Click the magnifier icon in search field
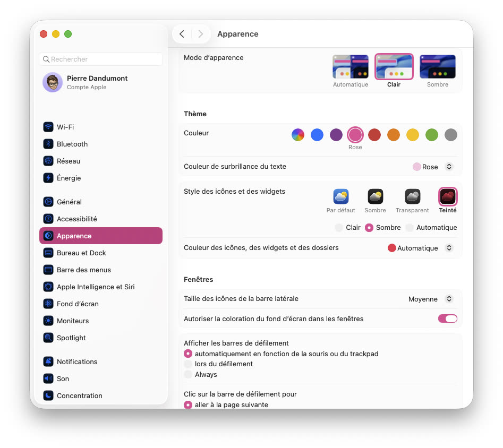The image size is (503, 448). click(x=46, y=59)
